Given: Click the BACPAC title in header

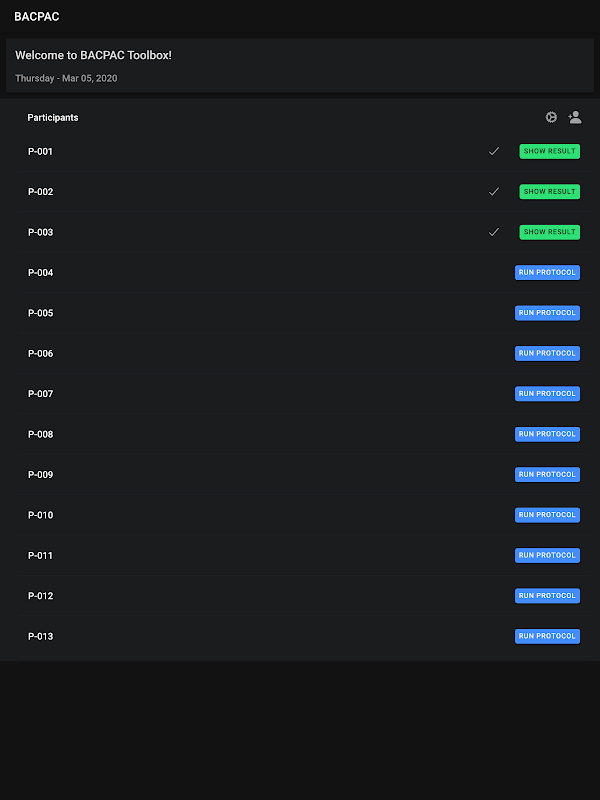Looking at the screenshot, I should (x=37, y=17).
